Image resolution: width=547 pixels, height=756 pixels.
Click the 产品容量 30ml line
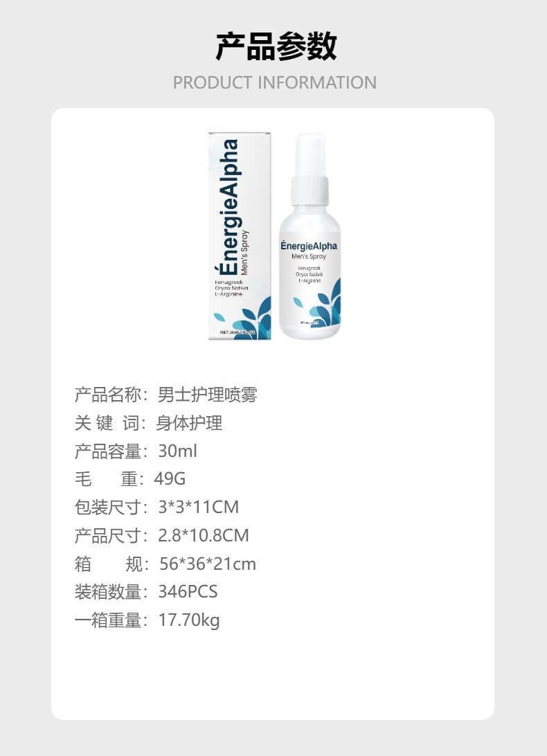136,451
